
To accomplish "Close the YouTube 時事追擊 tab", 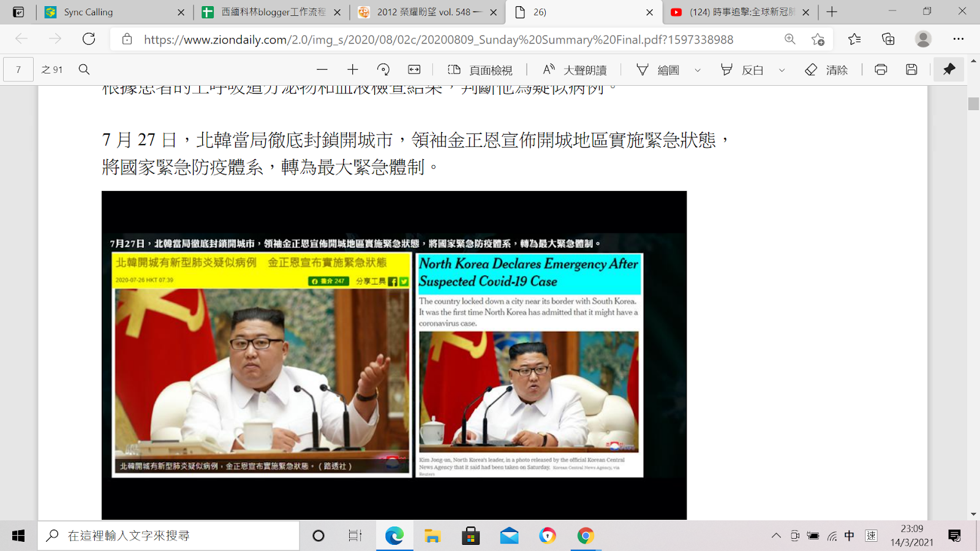I will click(806, 12).
